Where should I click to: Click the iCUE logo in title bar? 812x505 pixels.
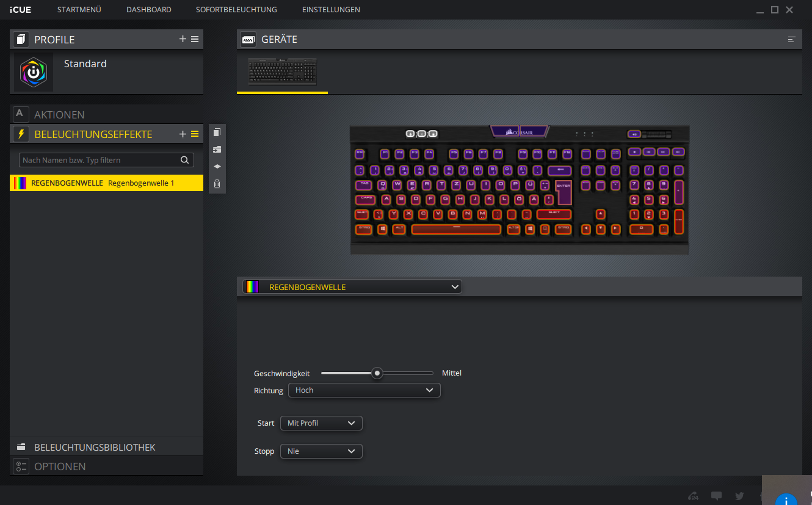tap(21, 10)
